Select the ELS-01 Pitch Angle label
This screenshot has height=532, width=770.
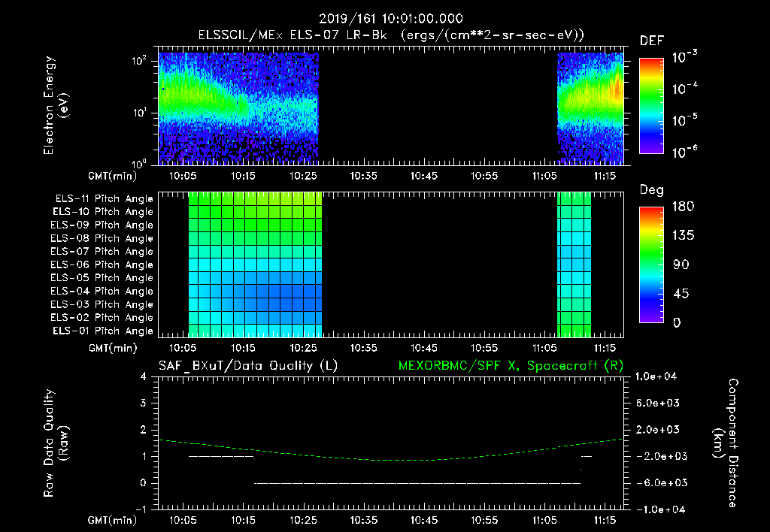(x=102, y=331)
